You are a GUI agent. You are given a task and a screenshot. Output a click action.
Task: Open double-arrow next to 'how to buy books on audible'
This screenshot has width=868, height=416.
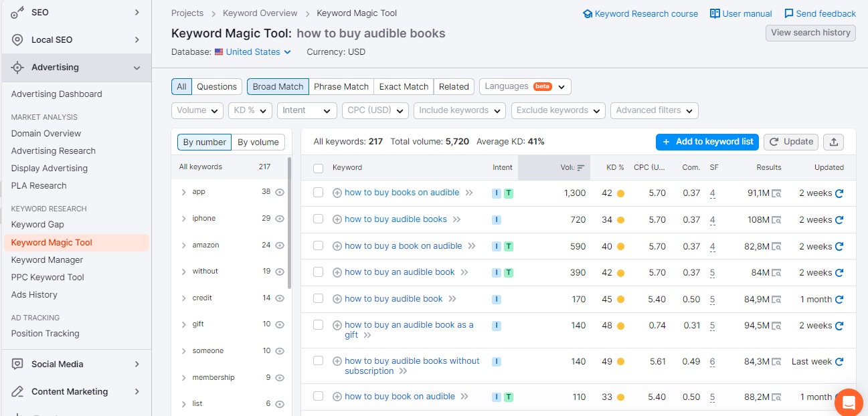click(x=469, y=193)
